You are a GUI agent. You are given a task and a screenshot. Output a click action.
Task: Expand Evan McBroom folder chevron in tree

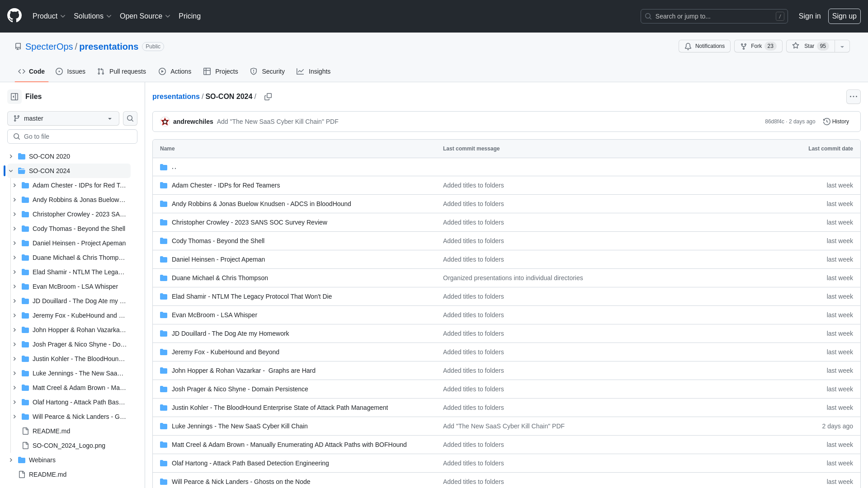(x=14, y=286)
